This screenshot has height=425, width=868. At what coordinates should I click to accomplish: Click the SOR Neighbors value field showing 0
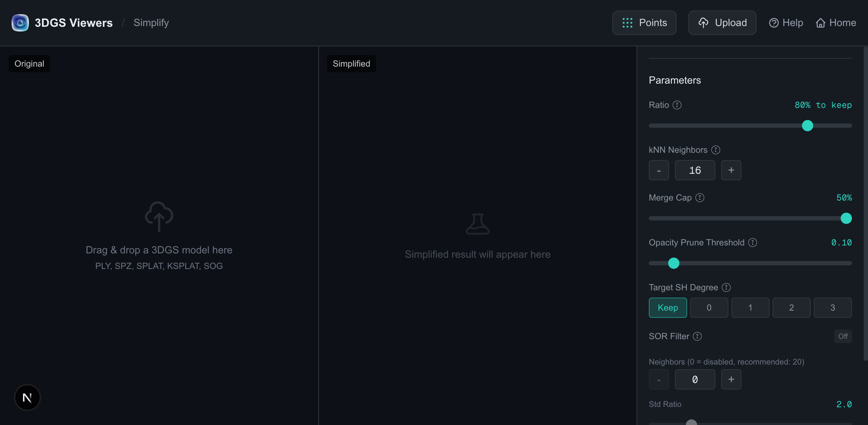(695, 379)
